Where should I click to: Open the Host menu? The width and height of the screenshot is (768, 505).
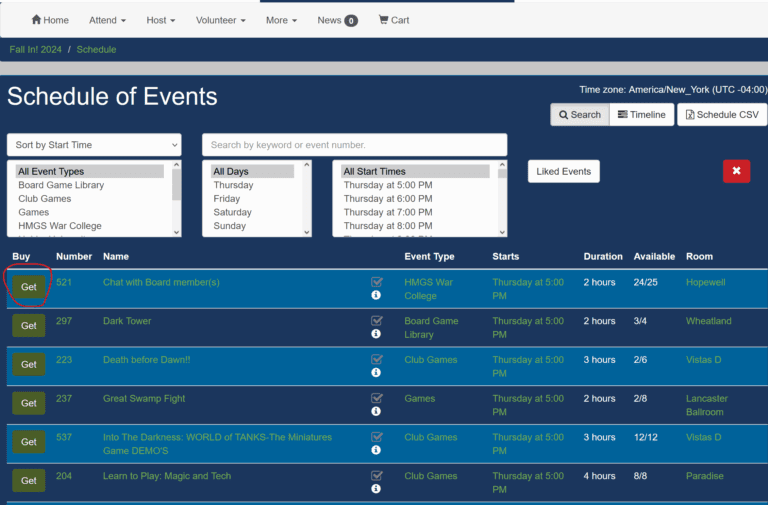[x=160, y=20]
